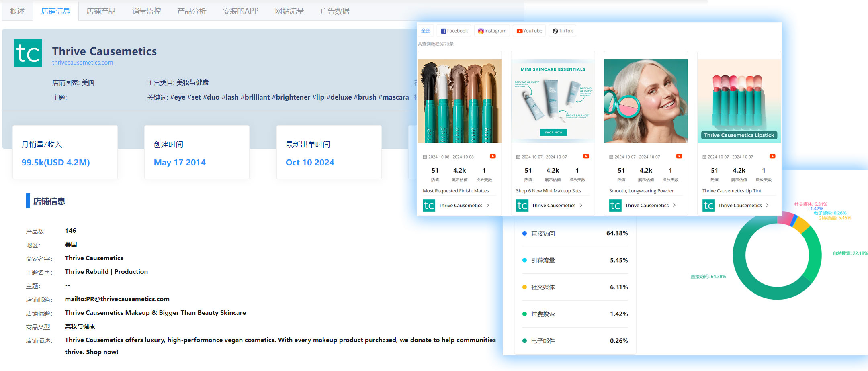This screenshot has height=371, width=868.
Task: Click tc brand logo under Longwearing Powder card
Action: [x=615, y=205]
